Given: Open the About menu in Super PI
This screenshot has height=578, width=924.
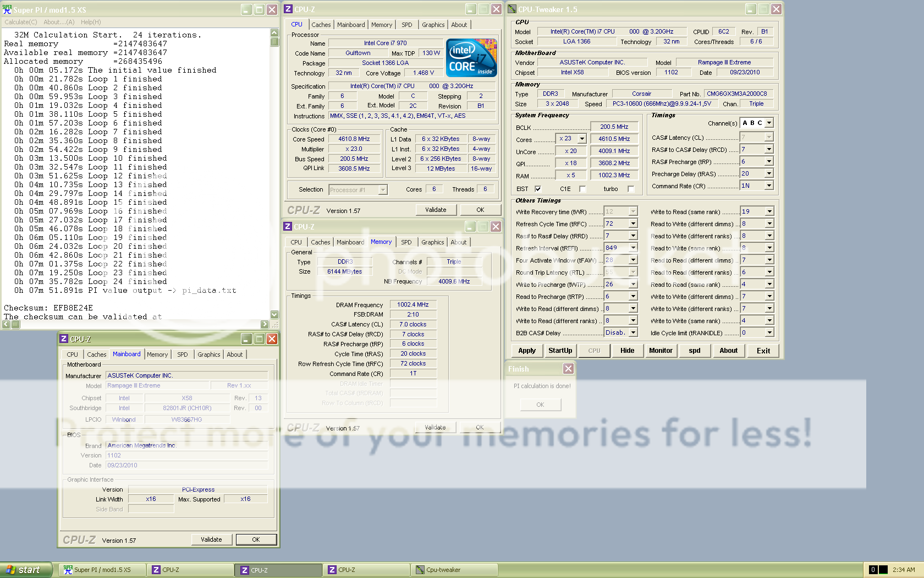Looking at the screenshot, I should [59, 22].
